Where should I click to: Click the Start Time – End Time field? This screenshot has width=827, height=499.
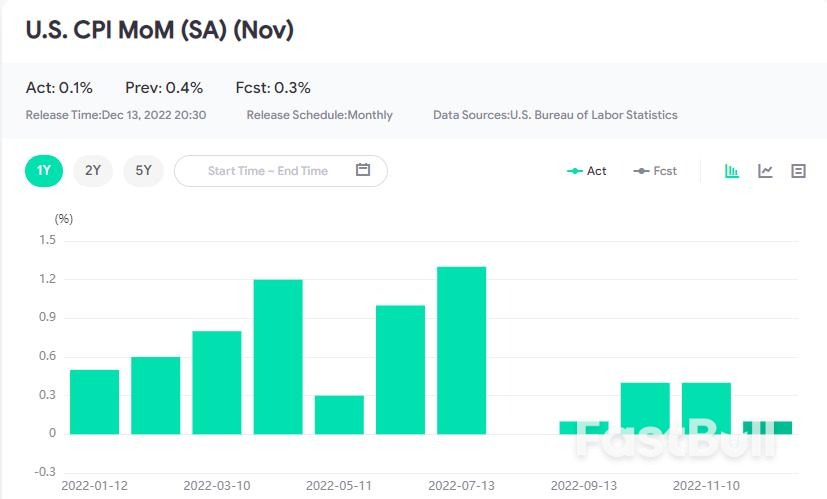(x=281, y=171)
